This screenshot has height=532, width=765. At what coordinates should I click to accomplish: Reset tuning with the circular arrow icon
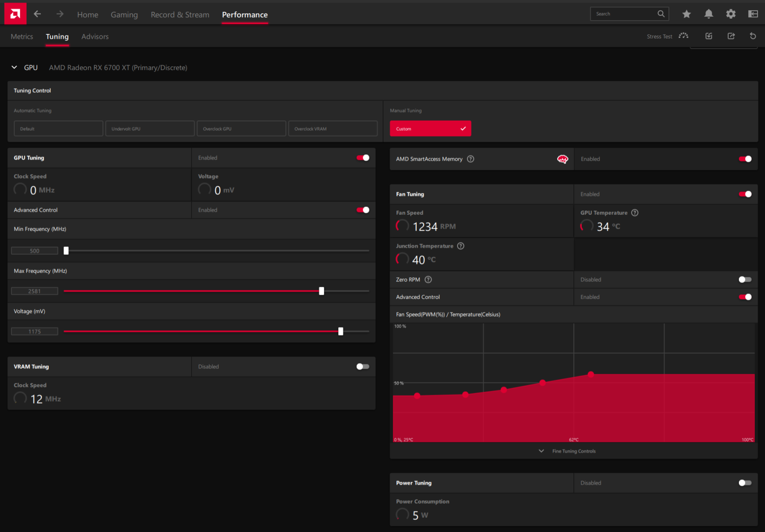pos(753,36)
